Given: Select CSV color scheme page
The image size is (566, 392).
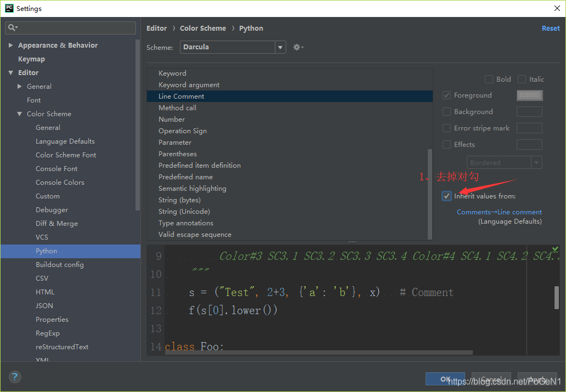Looking at the screenshot, I should 42,279.
